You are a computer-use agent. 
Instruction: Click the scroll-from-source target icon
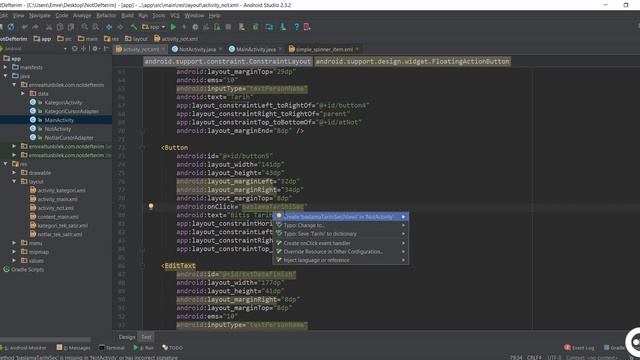point(75,49)
